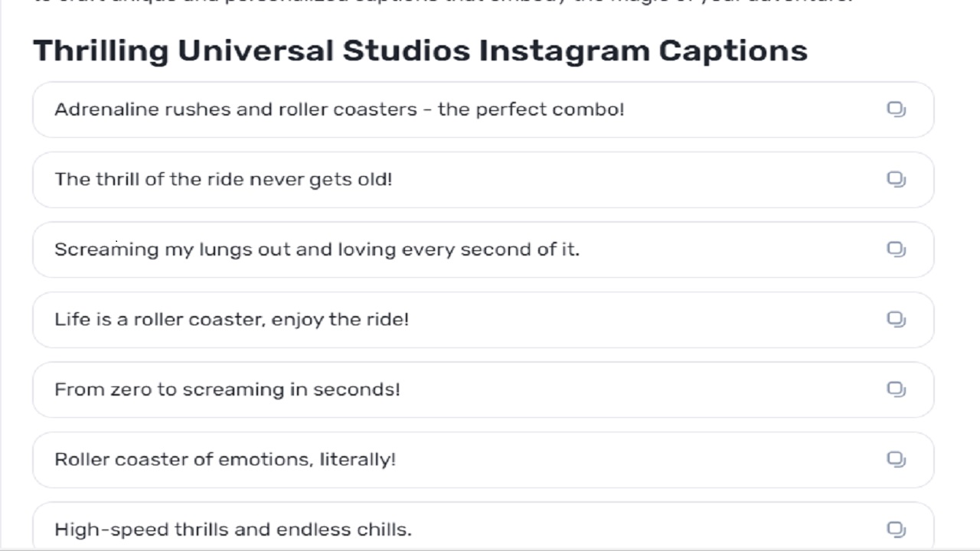
Task: Copy 'From zero to screaming' caption
Action: pyautogui.click(x=896, y=390)
